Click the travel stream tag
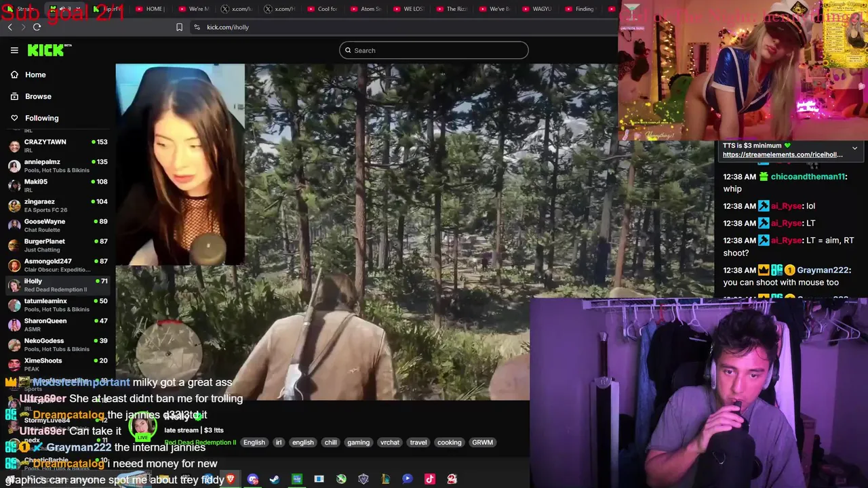868x488 pixels. click(418, 443)
